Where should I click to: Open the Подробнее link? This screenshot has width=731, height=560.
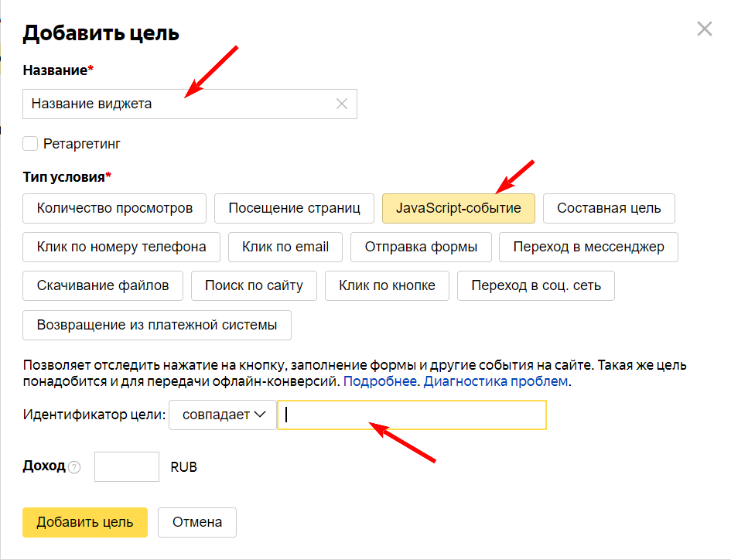380,381
